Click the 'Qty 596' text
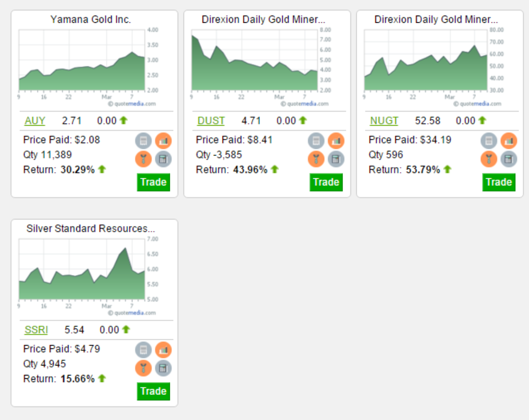Viewport: 529px width, 420px height. 386,155
